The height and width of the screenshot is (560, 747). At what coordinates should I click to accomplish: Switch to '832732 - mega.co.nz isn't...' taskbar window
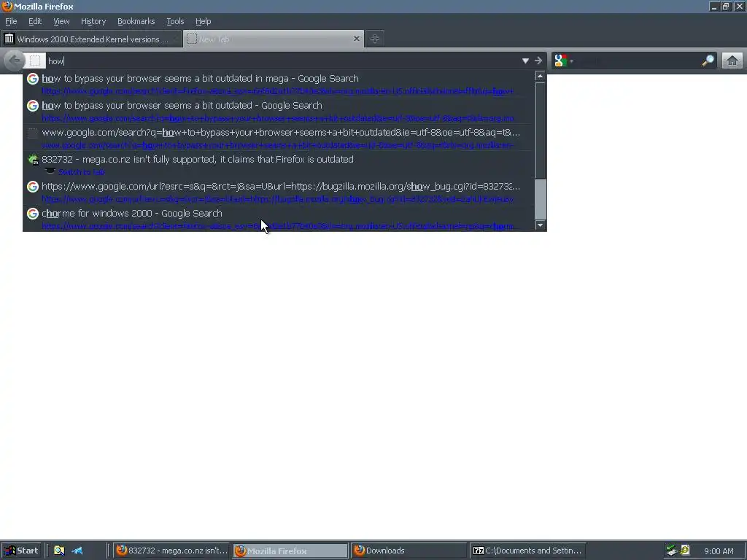click(171, 551)
